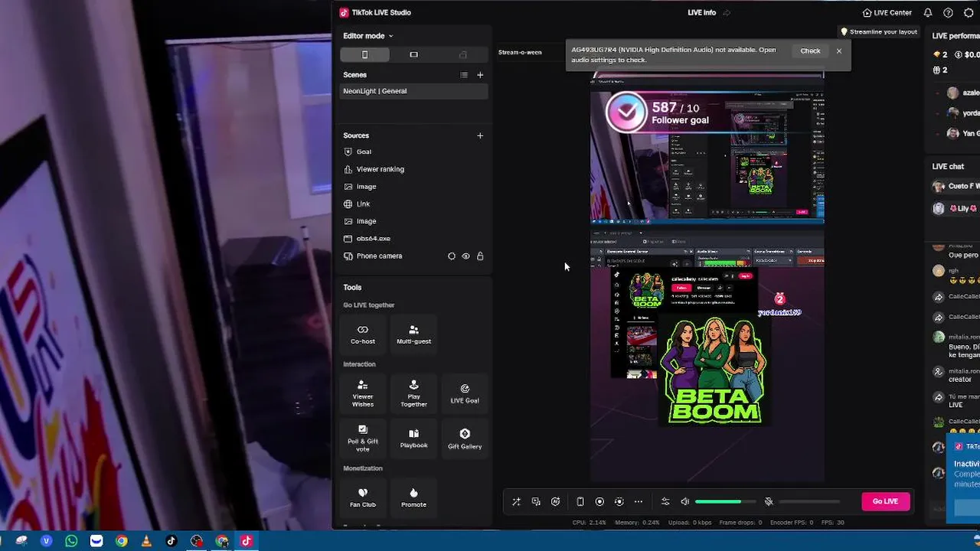Toggle Phone camera lock icon

click(480, 256)
